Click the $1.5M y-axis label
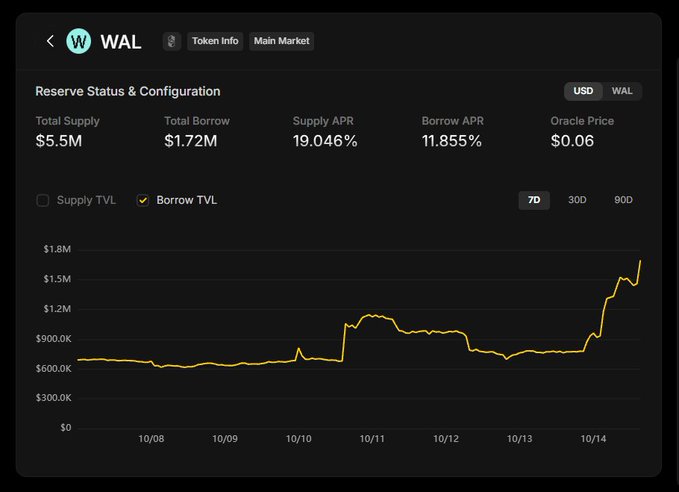The width and height of the screenshot is (679, 492). 57,279
